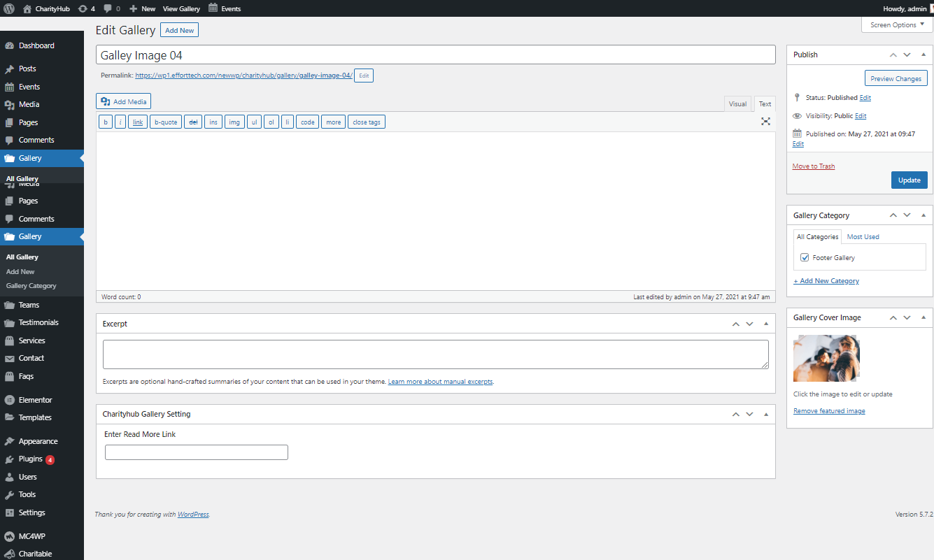
Task: Open Appearance in the sidebar
Action: click(x=38, y=441)
